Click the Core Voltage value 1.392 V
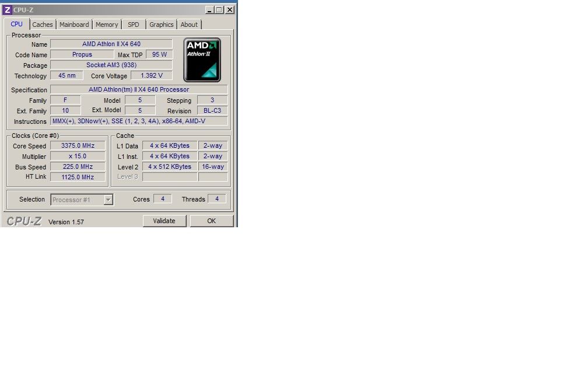The width and height of the screenshot is (588, 368). (x=152, y=75)
